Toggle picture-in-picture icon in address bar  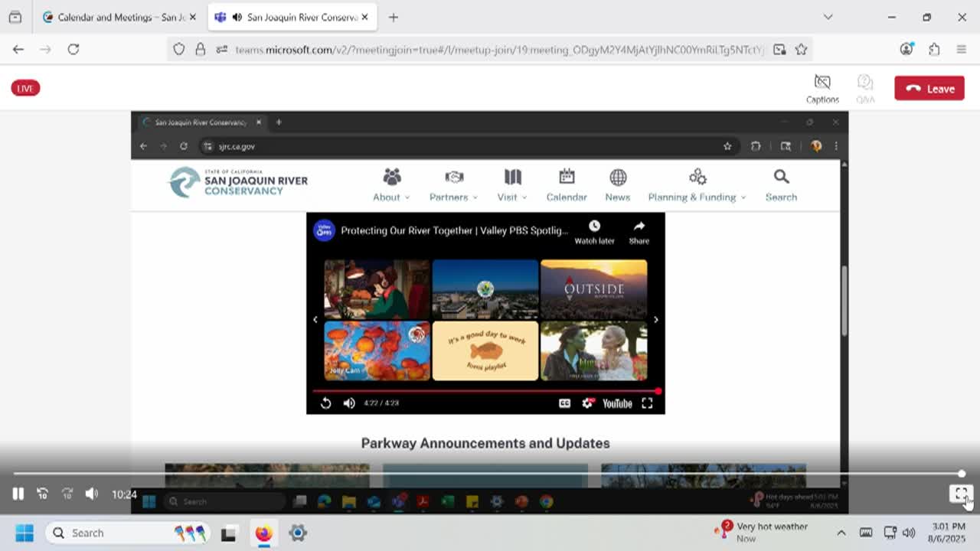click(779, 49)
